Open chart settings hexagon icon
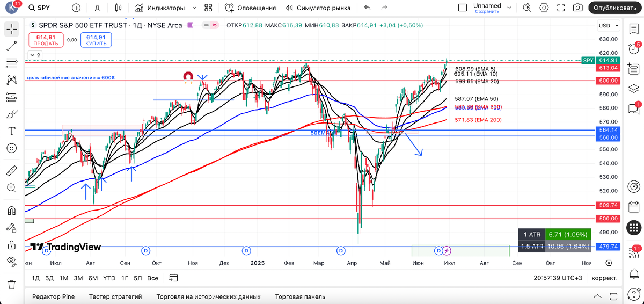The width and height of the screenshot is (644, 304). (x=545, y=8)
